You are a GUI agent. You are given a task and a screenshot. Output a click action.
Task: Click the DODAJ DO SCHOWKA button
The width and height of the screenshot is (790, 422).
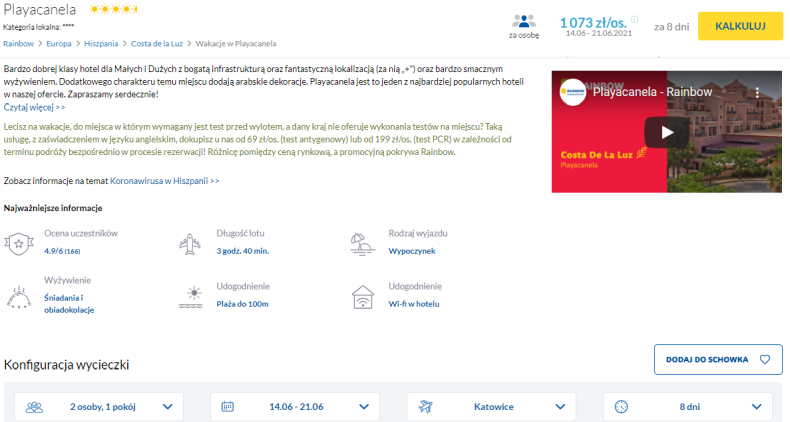718,360
